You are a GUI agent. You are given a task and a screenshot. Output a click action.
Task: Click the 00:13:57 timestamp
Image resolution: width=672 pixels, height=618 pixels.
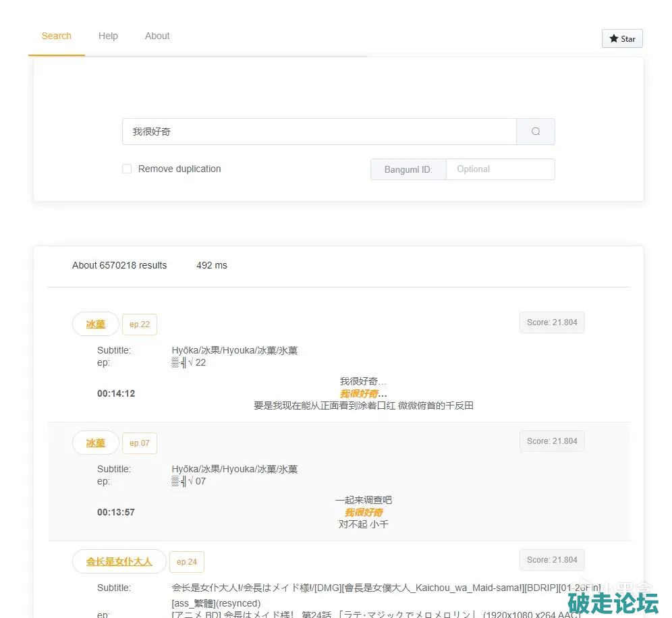[x=116, y=512]
